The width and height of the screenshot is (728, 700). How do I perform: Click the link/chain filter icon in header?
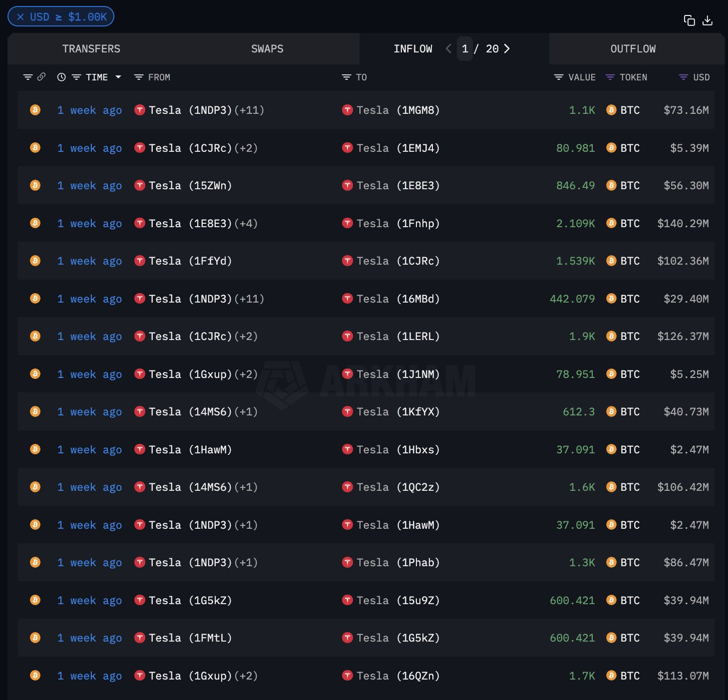coord(41,77)
